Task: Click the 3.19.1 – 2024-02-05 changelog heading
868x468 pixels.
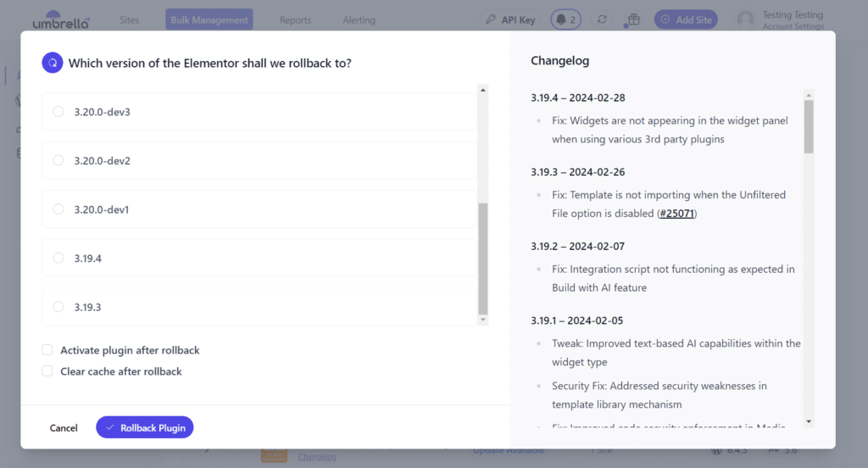Action: 576,320
